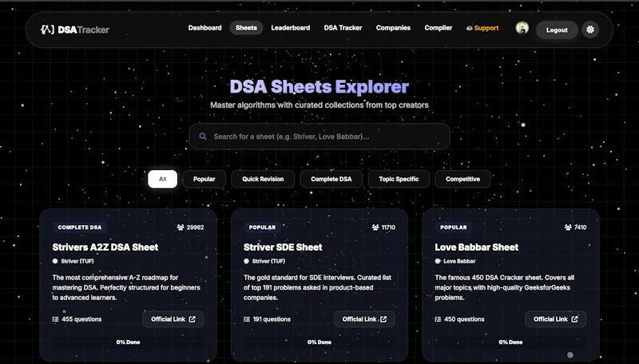Filter by Competitive sheets
The height and width of the screenshot is (364, 639).
tap(463, 179)
